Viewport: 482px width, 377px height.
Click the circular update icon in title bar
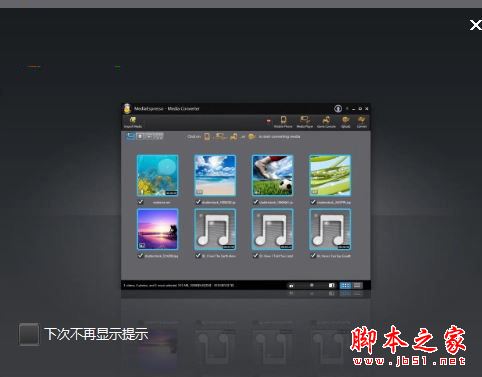point(338,109)
